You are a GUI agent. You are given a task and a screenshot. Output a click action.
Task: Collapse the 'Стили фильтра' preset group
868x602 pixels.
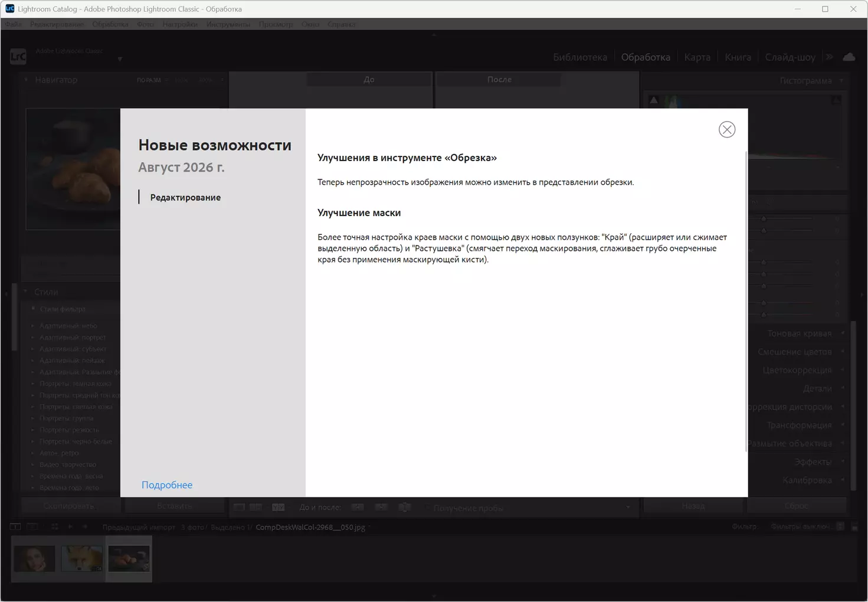click(x=34, y=309)
